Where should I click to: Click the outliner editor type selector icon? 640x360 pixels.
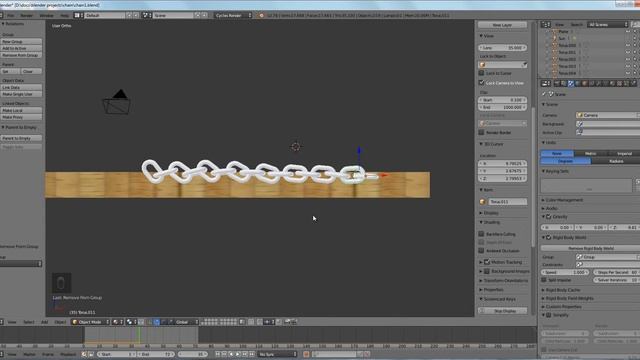(546, 24)
